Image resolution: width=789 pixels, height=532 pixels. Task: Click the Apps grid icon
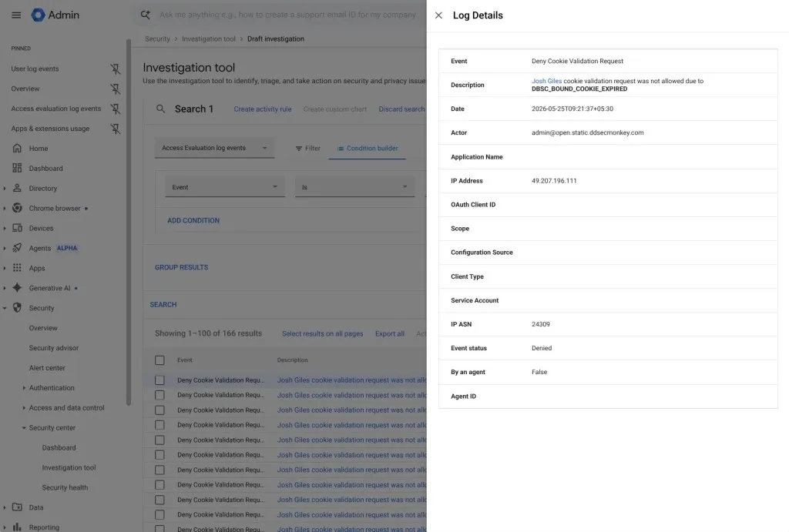click(x=17, y=267)
